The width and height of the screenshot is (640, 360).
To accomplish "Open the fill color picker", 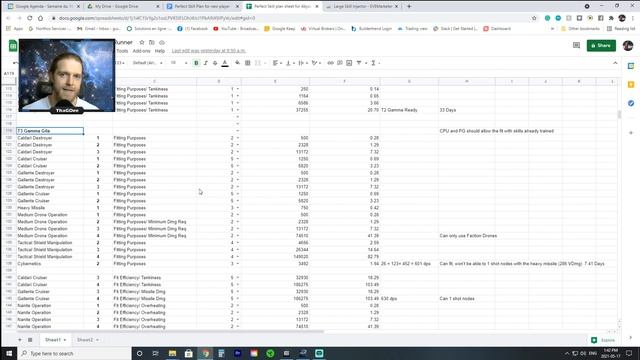I will pyautogui.click(x=238, y=63).
